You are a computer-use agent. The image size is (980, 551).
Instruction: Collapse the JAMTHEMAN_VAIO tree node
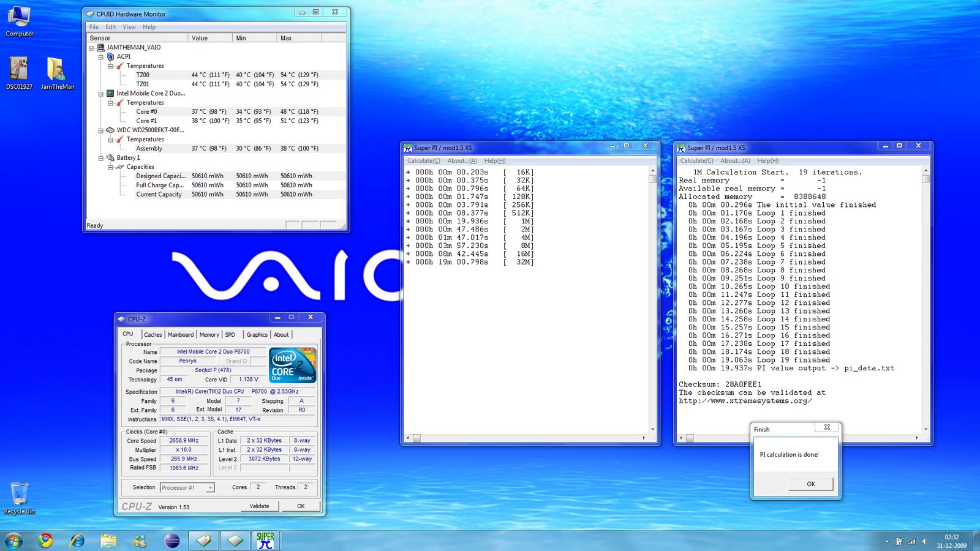(x=91, y=48)
